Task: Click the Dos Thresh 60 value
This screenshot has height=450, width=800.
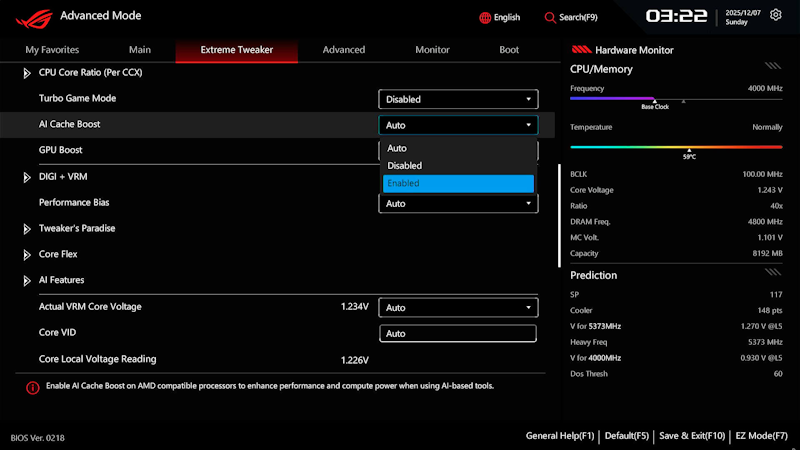Action: [778, 373]
